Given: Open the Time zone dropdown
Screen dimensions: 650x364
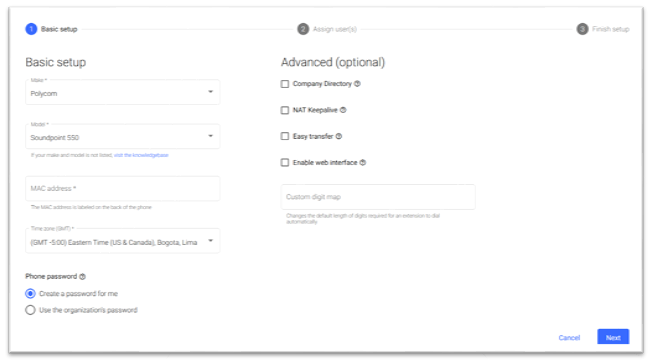Looking at the screenshot, I should coord(123,241).
